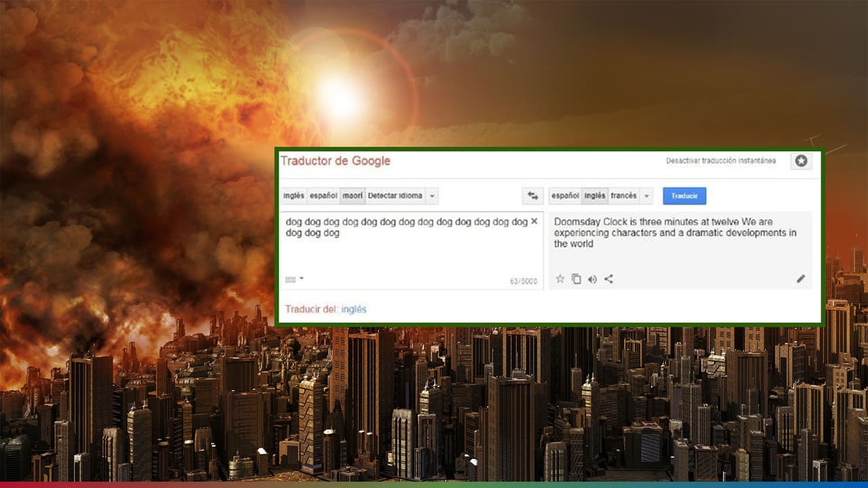Switch source language to español
The image size is (868, 488).
pyautogui.click(x=323, y=196)
